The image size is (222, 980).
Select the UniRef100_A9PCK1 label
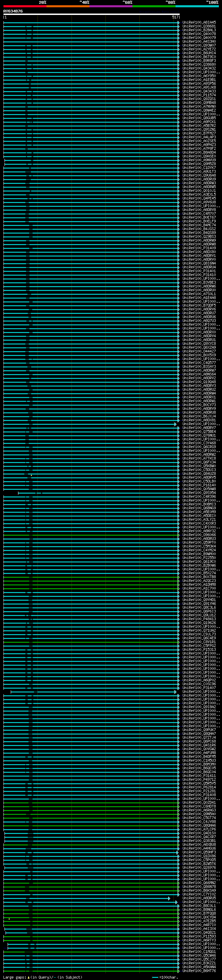(x=199, y=122)
